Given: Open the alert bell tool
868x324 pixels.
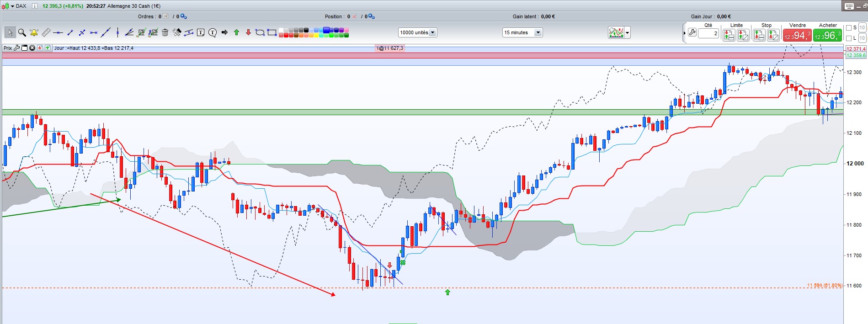Looking at the screenshot, I should (x=34, y=32).
